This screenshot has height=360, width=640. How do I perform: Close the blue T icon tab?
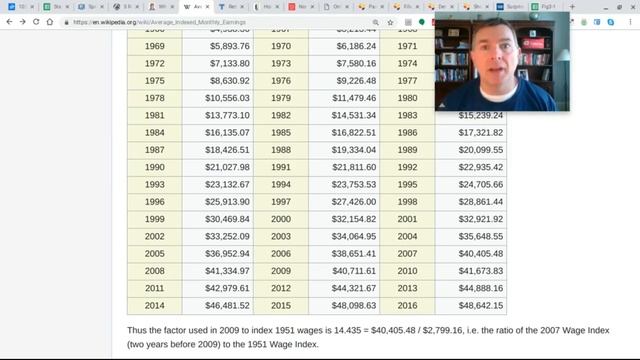click(242, 7)
